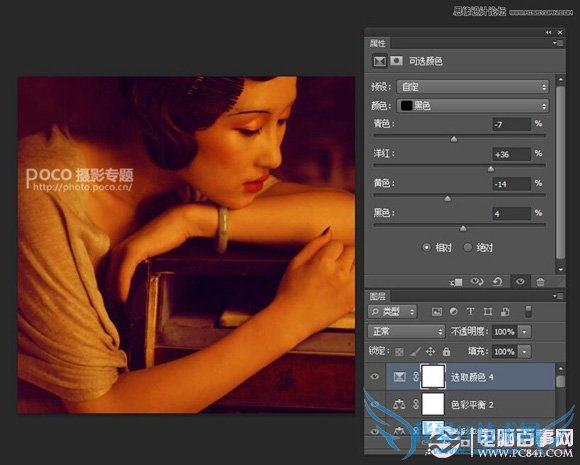Click link icon on 色彩平衡 2 layer
Image resolution: width=580 pixels, height=465 pixels.
[416, 404]
